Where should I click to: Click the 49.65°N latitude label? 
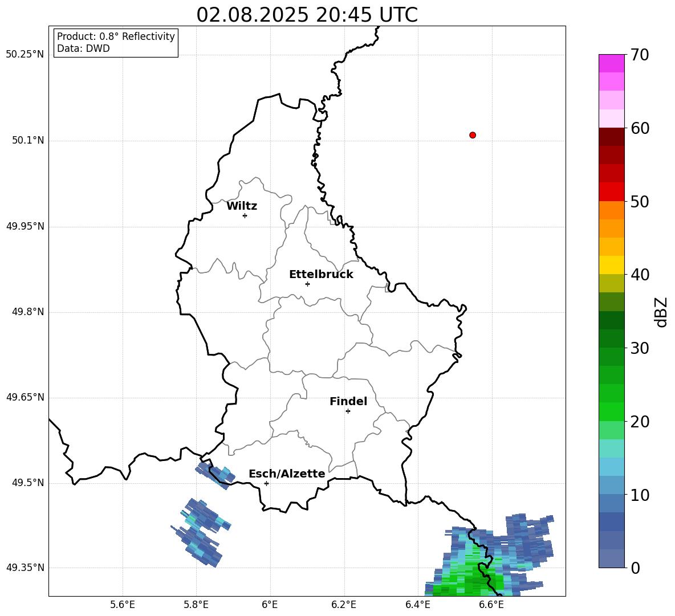tap(25, 397)
